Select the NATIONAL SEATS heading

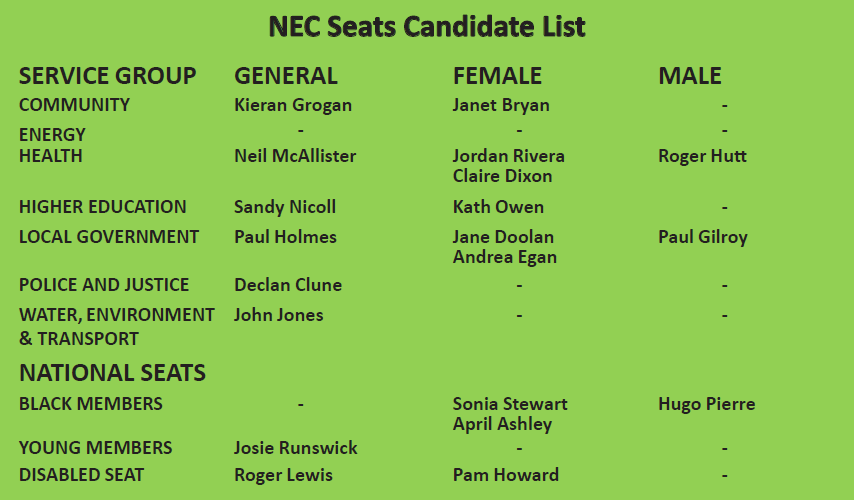pos(112,373)
